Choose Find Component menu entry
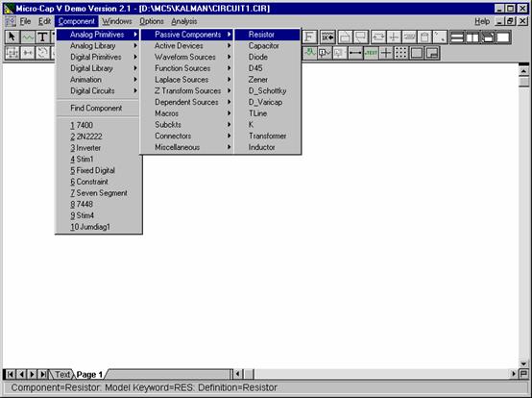This screenshot has height=398, width=532. [x=98, y=108]
